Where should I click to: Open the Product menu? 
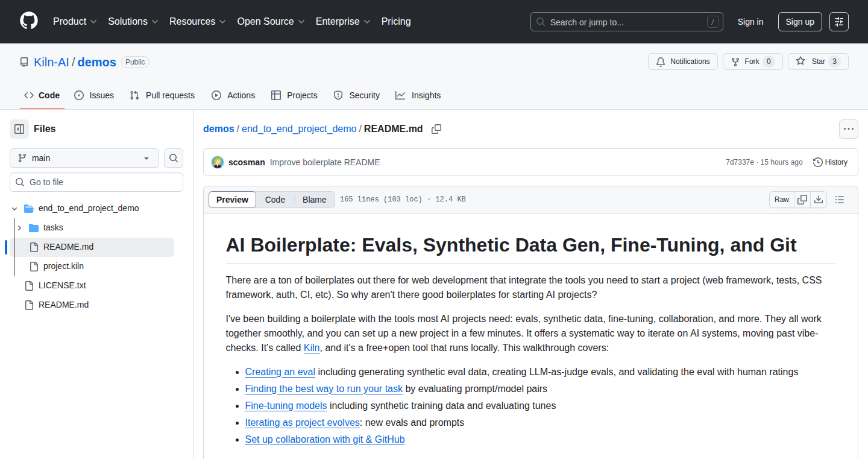75,22
